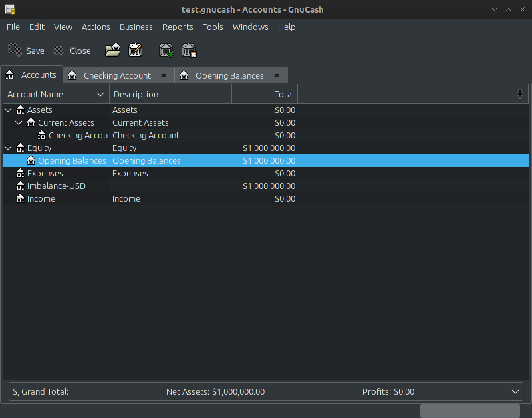
Task: Collapse the Assets tree node
Action: 9,110
